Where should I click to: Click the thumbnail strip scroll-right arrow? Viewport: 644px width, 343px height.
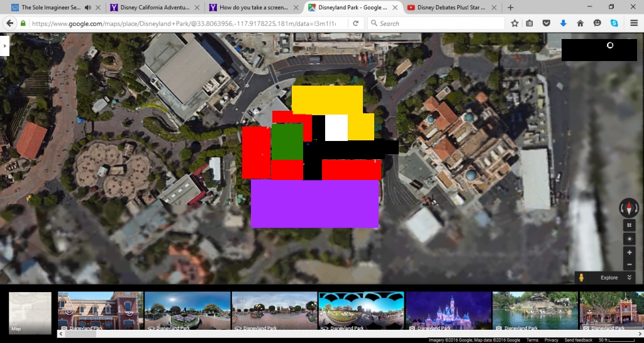(640, 334)
